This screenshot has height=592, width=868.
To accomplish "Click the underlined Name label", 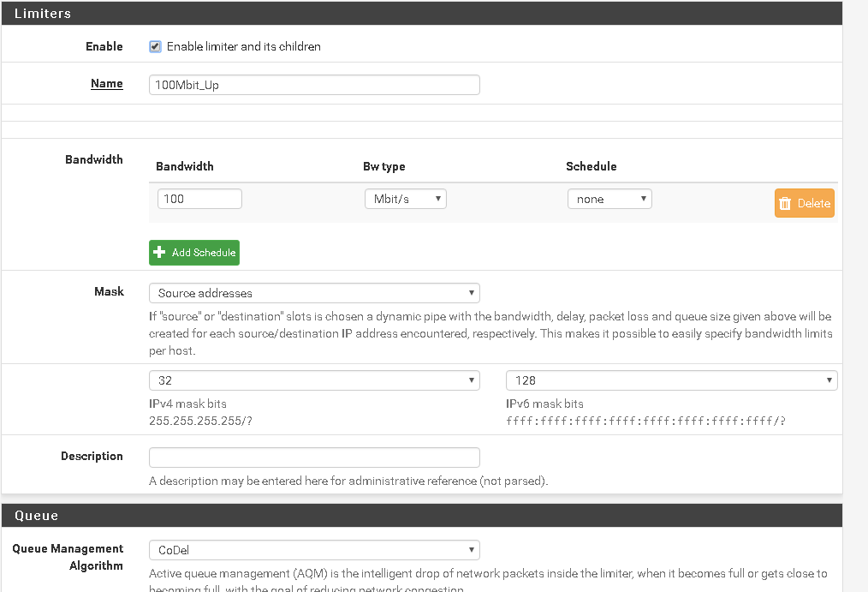I will (x=107, y=84).
